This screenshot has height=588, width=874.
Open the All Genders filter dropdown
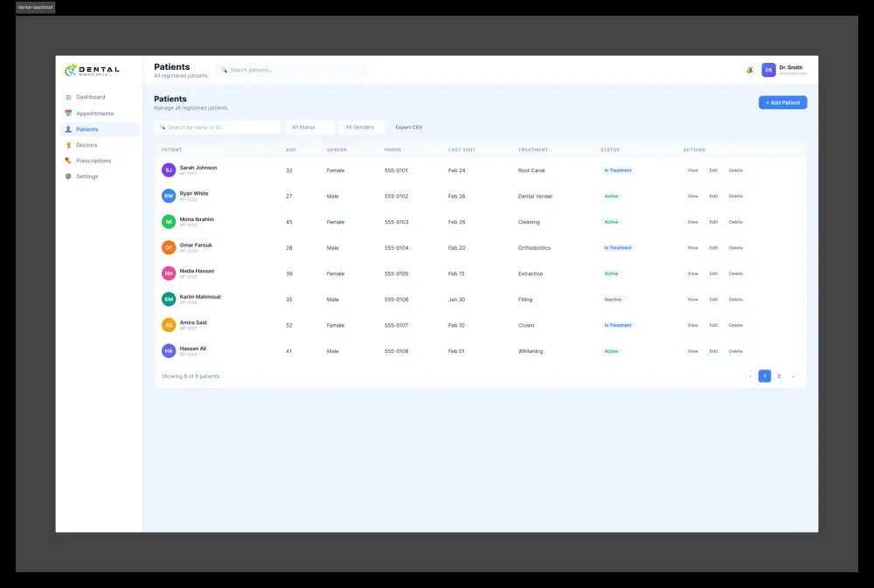(x=361, y=127)
